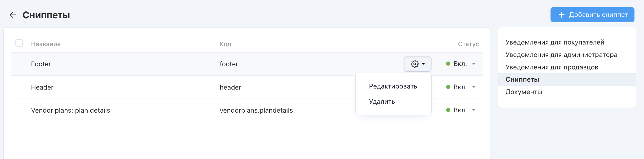Viewport: 644px width, 159px height.
Task: Choose Редактировать from the context menu
Action: (x=393, y=86)
